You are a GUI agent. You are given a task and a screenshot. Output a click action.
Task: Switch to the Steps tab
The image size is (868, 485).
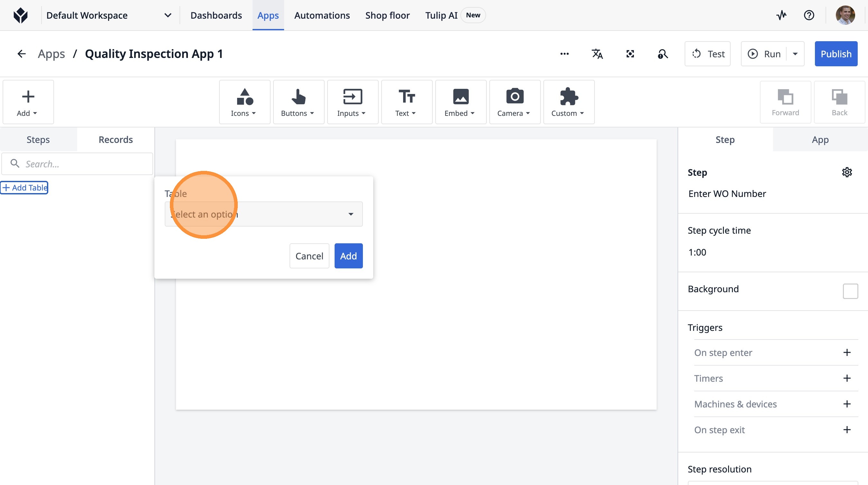coord(38,140)
